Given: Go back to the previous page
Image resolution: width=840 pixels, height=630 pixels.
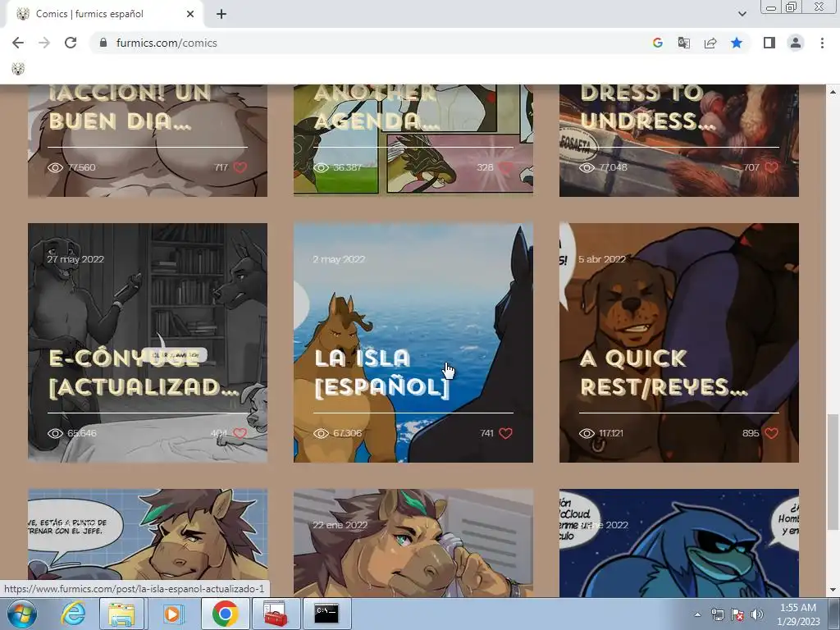Looking at the screenshot, I should tap(18, 43).
